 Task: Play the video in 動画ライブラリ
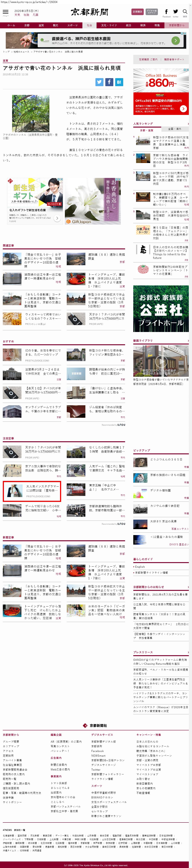coord(161,362)
